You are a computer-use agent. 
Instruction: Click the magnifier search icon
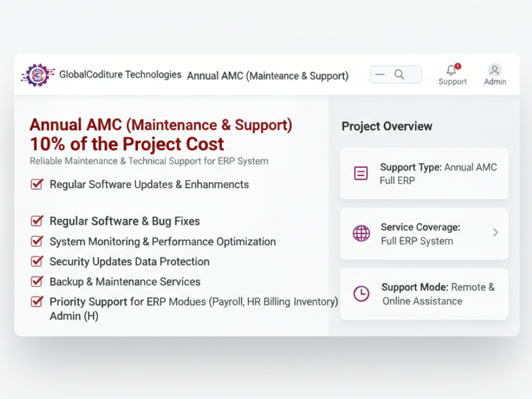(x=399, y=75)
